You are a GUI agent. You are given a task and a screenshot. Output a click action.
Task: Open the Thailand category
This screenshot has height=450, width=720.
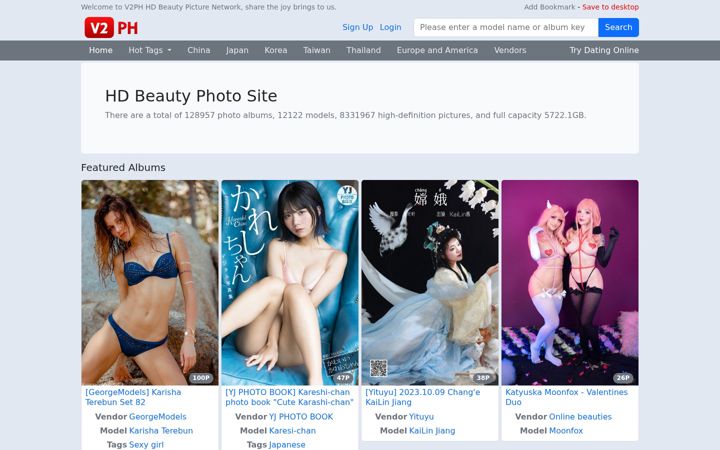pyautogui.click(x=364, y=50)
